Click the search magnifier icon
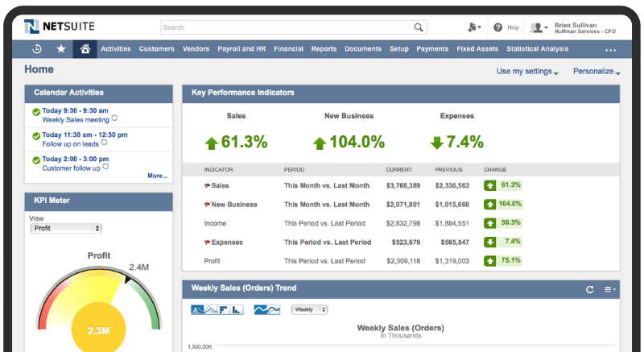644x352 pixels. coord(418,27)
